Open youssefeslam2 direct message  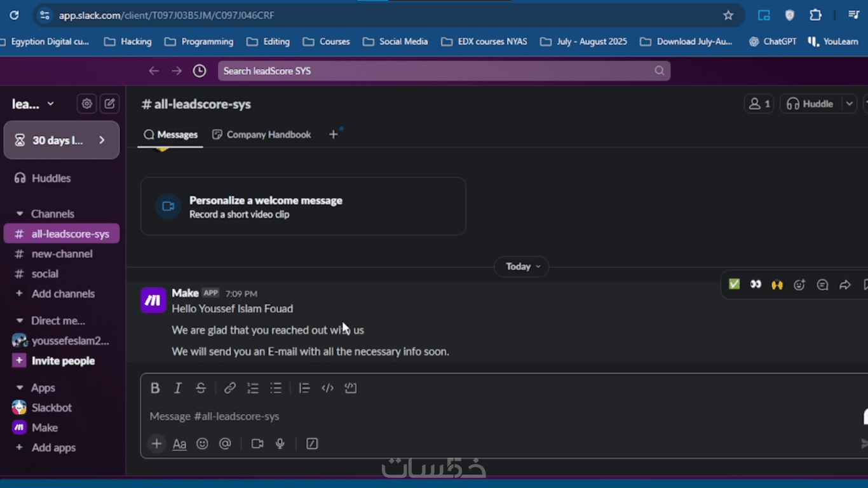point(62,341)
